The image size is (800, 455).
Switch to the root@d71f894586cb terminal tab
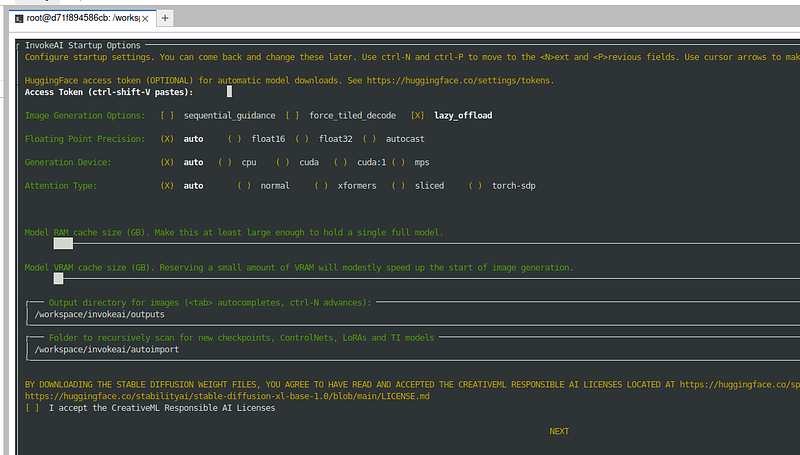coord(82,18)
